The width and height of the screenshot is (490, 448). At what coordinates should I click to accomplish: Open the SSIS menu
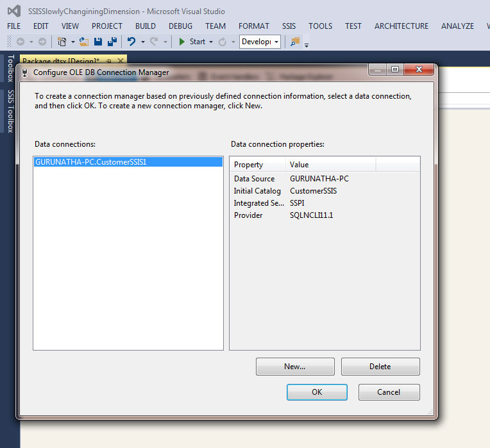tap(289, 26)
